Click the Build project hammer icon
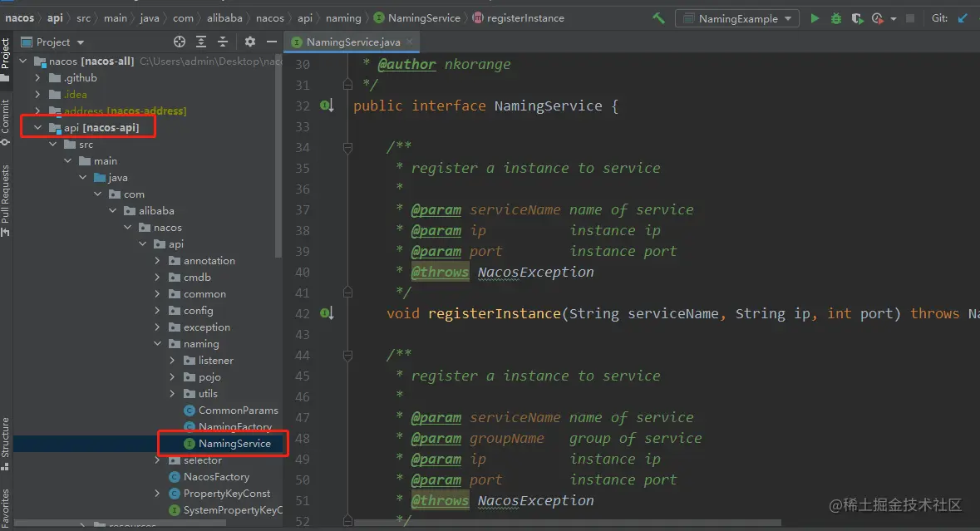980x531 pixels. (658, 18)
